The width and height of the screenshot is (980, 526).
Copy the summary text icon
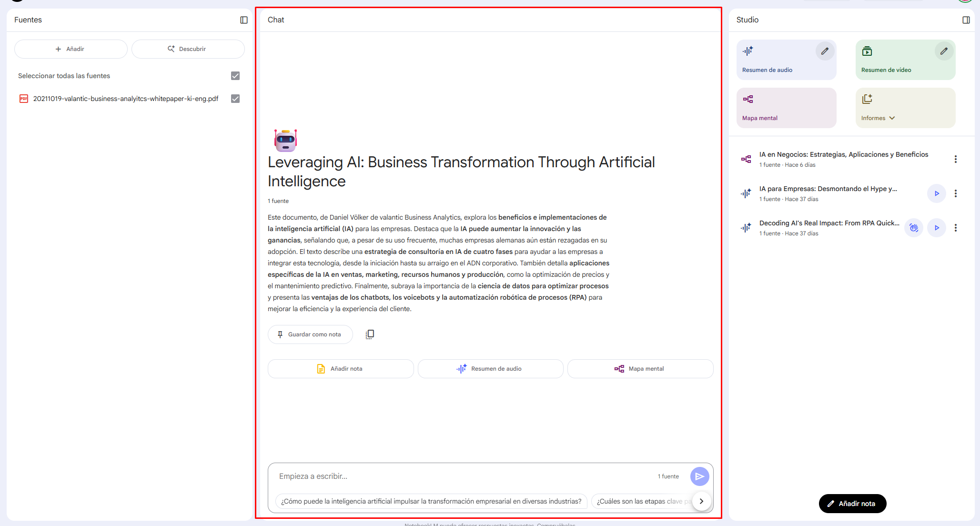(370, 334)
